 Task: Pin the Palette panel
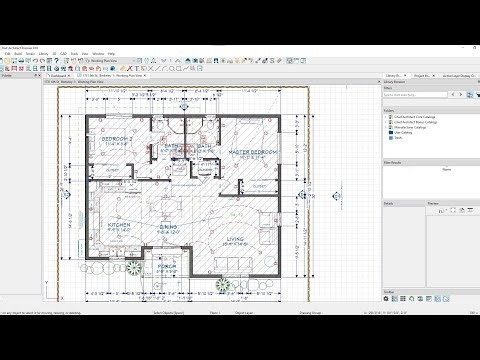(35, 76)
